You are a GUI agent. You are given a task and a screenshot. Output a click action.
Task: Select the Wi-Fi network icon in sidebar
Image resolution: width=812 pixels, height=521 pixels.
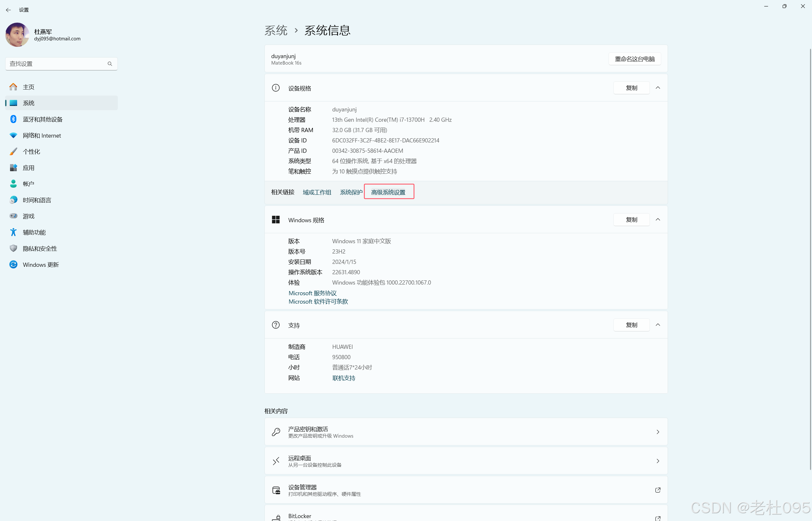click(x=13, y=135)
